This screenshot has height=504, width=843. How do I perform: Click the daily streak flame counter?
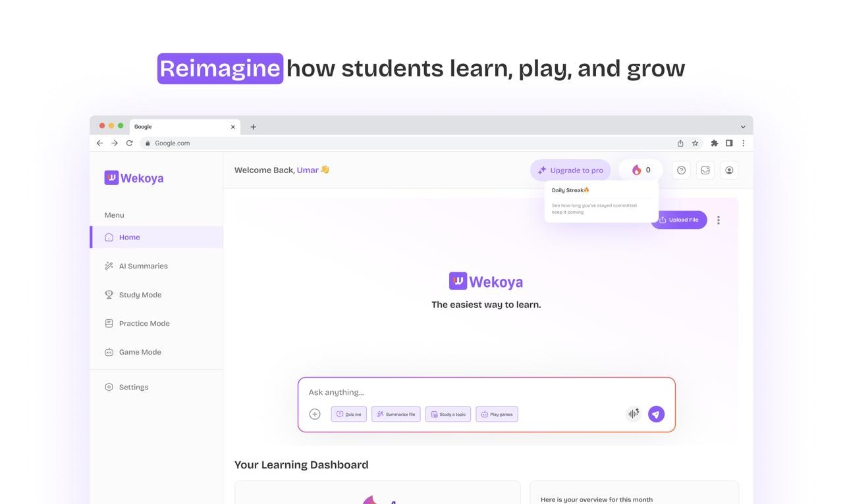tap(641, 170)
